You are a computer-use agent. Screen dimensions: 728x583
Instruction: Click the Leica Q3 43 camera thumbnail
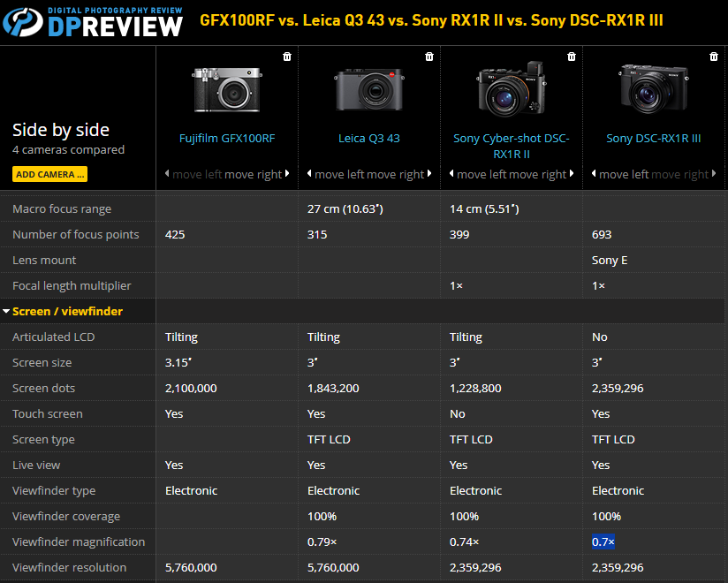[369, 89]
